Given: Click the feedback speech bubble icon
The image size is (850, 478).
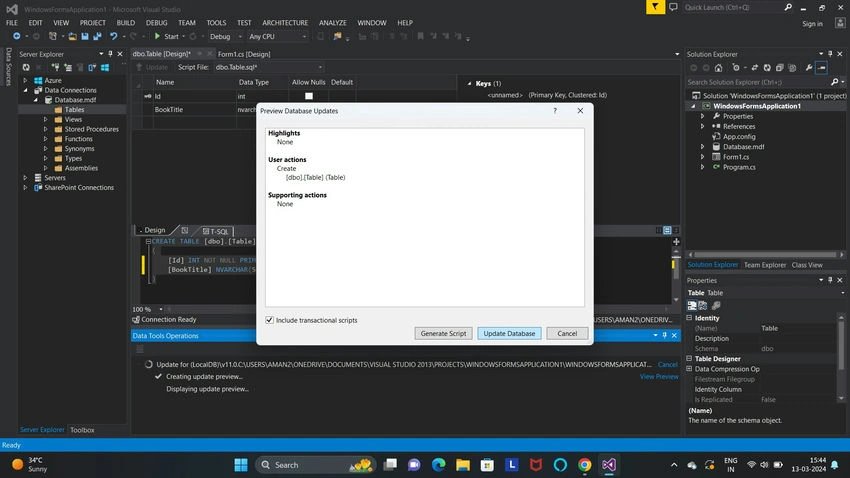Looking at the screenshot, I should 673,7.
